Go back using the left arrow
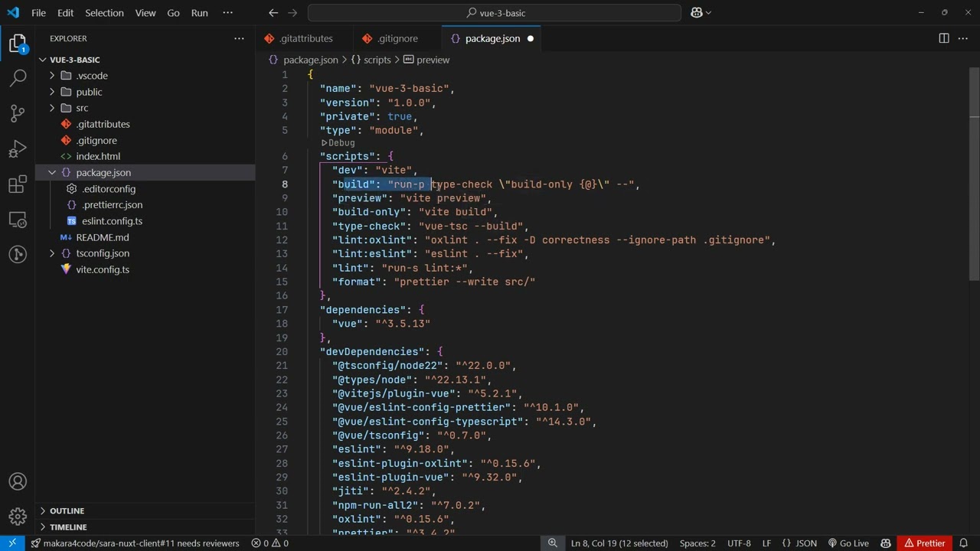Viewport: 980px width, 551px height. tap(273, 12)
